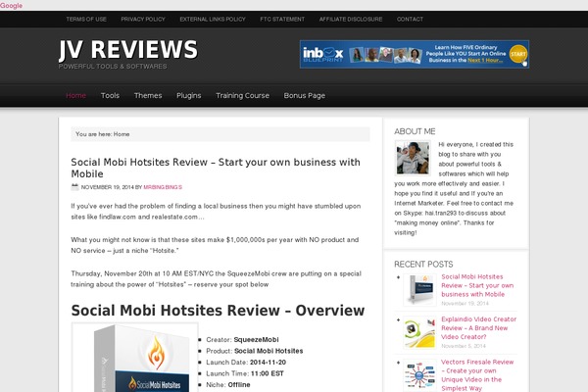Screen dimensions: 588x392
Task: Click the About Me profile photo
Action: pyautogui.click(x=413, y=158)
